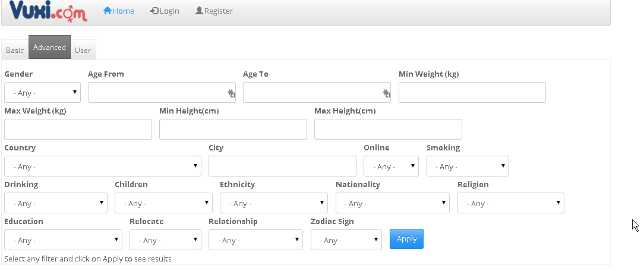The height and width of the screenshot is (271, 644).
Task: Click the Login arrow icon
Action: [154, 11]
